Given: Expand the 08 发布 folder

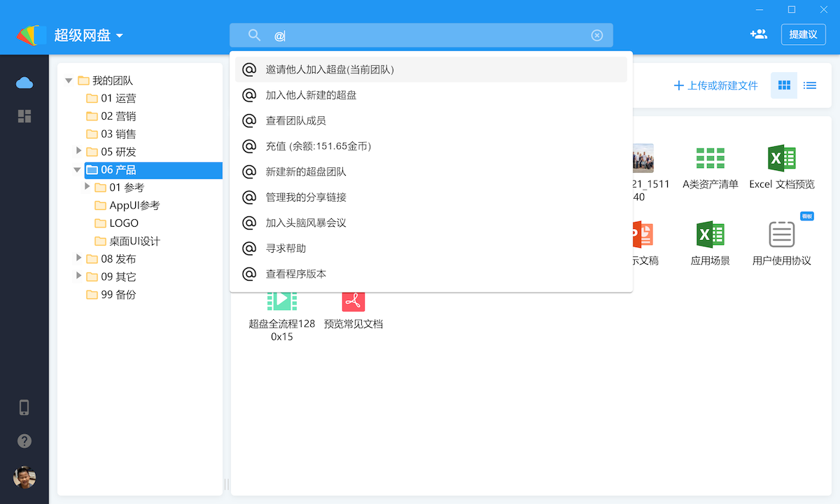Looking at the screenshot, I should 78,258.
